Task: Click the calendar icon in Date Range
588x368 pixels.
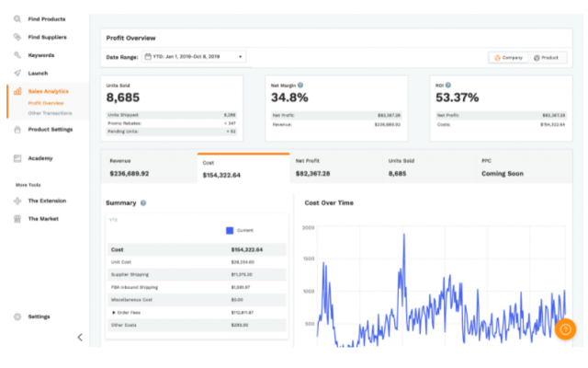Action: [x=148, y=57]
